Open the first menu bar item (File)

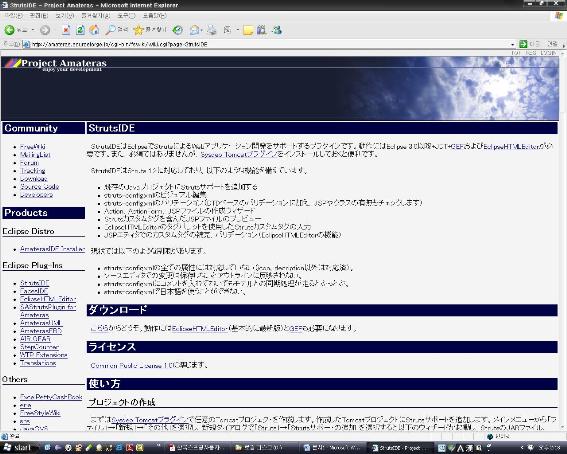point(14,16)
